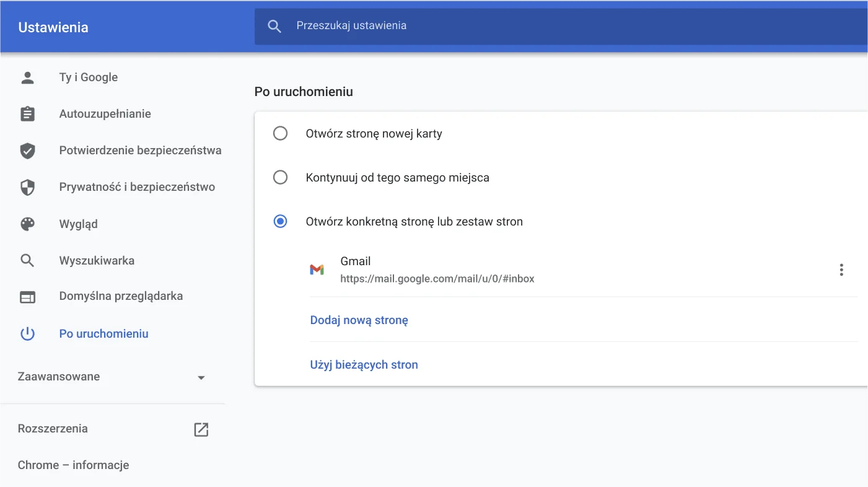Select the Autouzupełnianie clipboard icon
868x487 pixels.
point(27,113)
